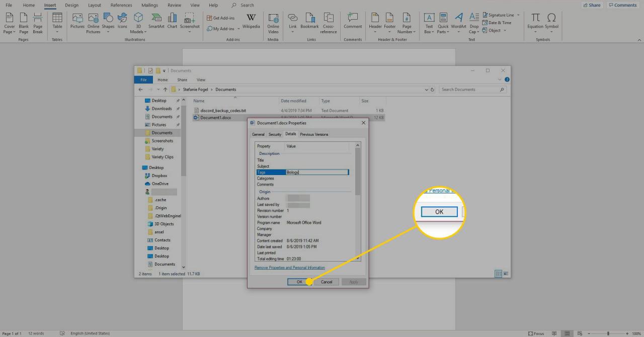The width and height of the screenshot is (644, 337).
Task: Click the Properties details list scrollbar
Action: pyautogui.click(x=358, y=172)
